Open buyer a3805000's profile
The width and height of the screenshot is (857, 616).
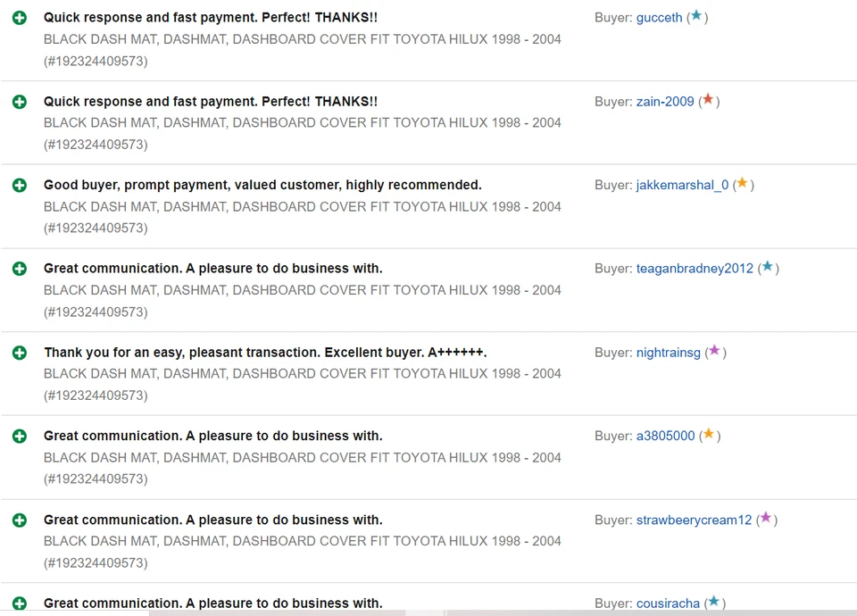click(x=665, y=437)
